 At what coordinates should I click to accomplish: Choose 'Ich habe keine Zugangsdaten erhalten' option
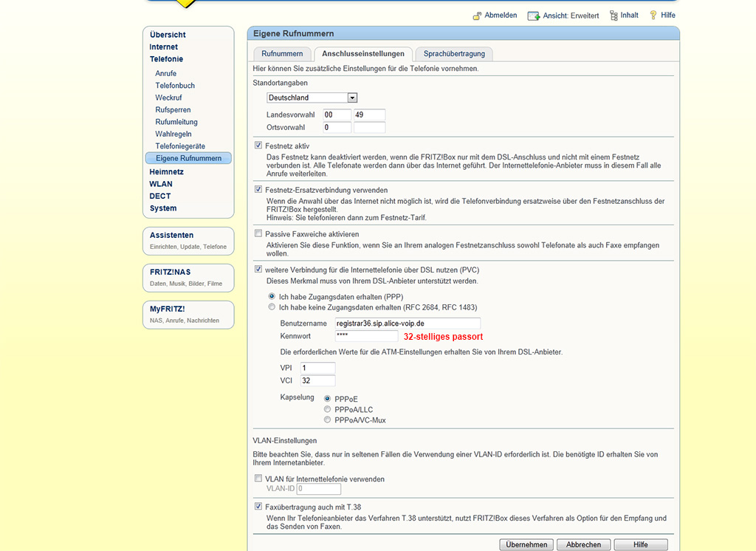[272, 307]
